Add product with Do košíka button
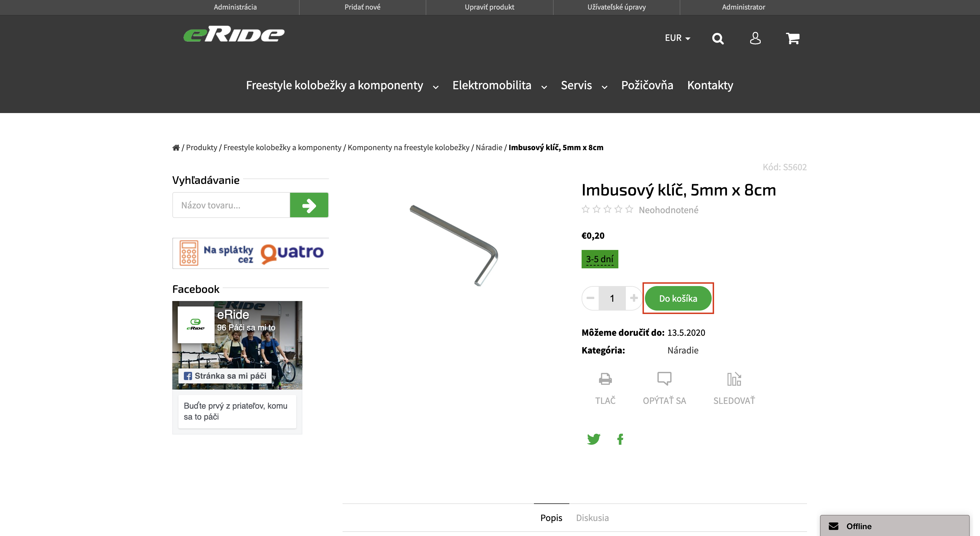The image size is (980, 536). point(678,298)
